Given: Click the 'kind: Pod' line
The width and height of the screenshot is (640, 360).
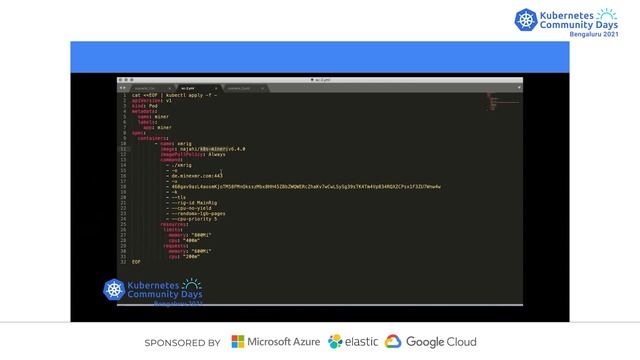Looking at the screenshot, I should (x=144, y=106).
